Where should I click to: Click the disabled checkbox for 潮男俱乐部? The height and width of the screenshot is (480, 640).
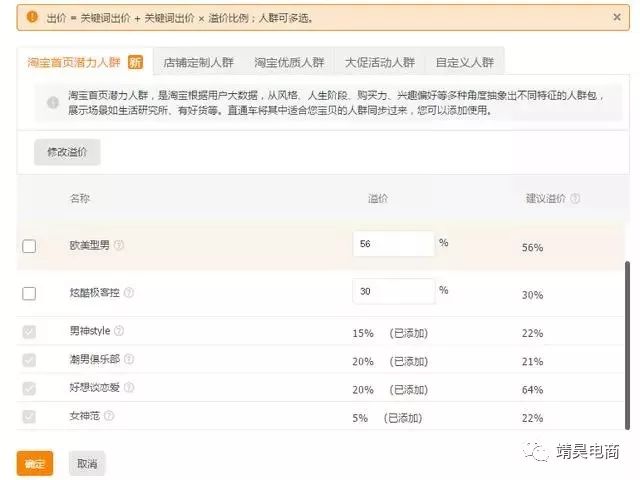click(x=29, y=360)
